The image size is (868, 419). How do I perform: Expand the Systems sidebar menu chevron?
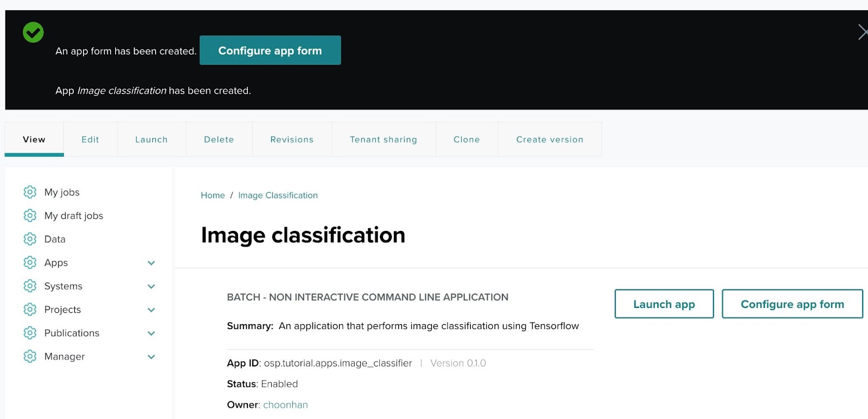click(151, 286)
